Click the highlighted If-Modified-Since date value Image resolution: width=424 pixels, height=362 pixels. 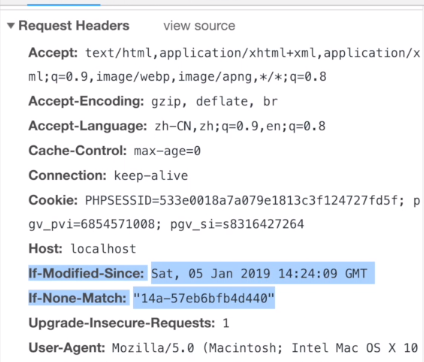click(x=259, y=273)
